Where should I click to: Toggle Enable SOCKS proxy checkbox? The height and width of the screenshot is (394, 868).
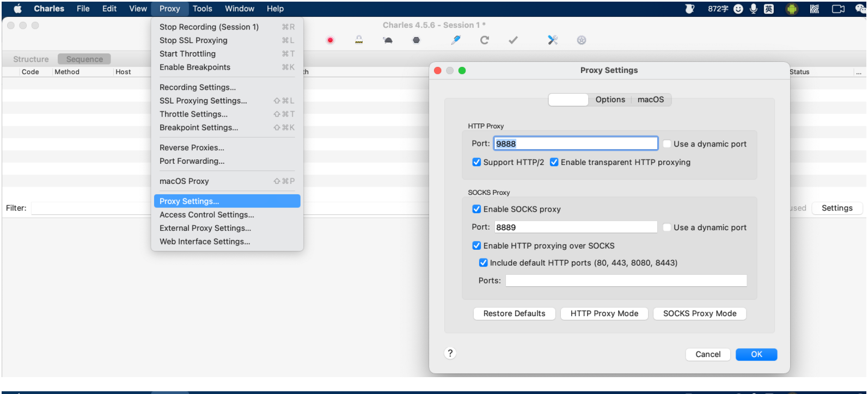pyautogui.click(x=476, y=209)
